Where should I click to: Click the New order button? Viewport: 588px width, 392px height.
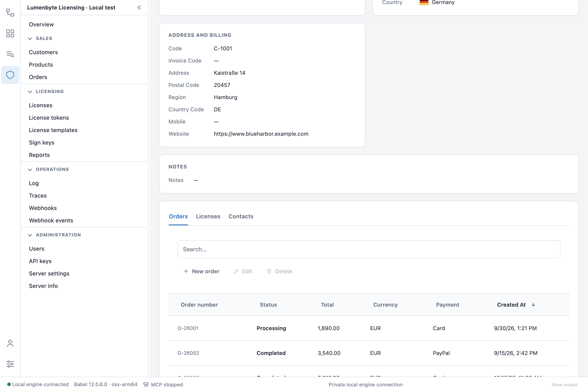[201, 271]
